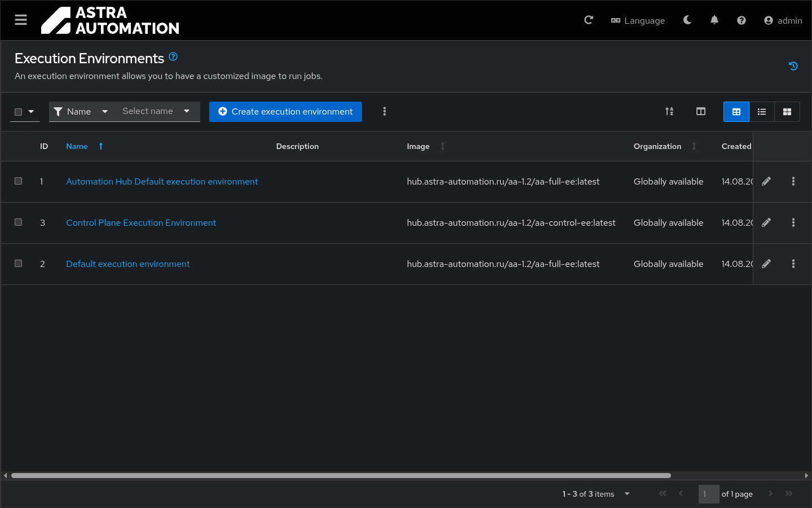Screen dimensions: 812x508
Task: Expand the items per page dropdown
Action: pyautogui.click(x=626, y=494)
